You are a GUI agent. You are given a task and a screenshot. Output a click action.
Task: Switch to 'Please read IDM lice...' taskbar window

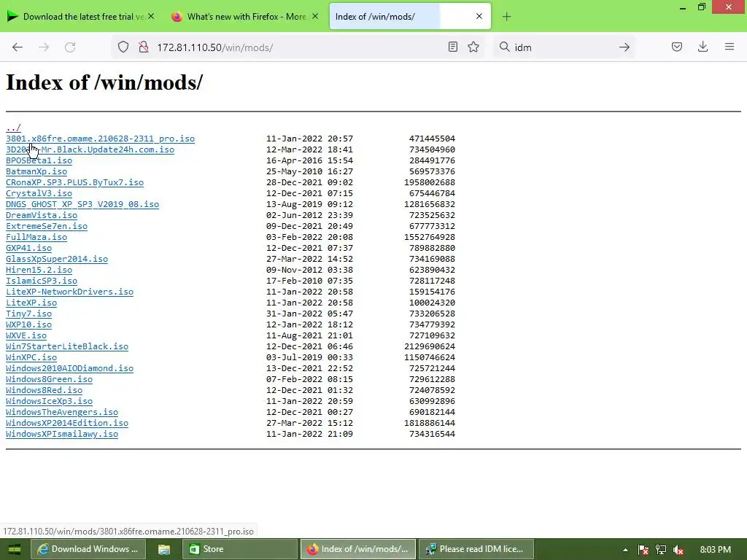pyautogui.click(x=476, y=550)
